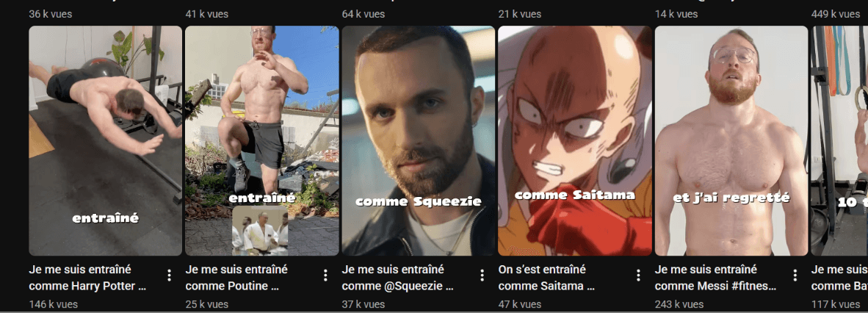This screenshot has width=868, height=313.
Task: Click the '243 k vues' view count
Action: [x=679, y=304]
